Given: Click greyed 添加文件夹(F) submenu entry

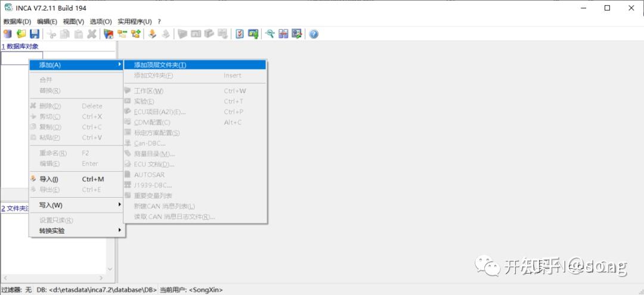Looking at the screenshot, I should [x=194, y=76].
